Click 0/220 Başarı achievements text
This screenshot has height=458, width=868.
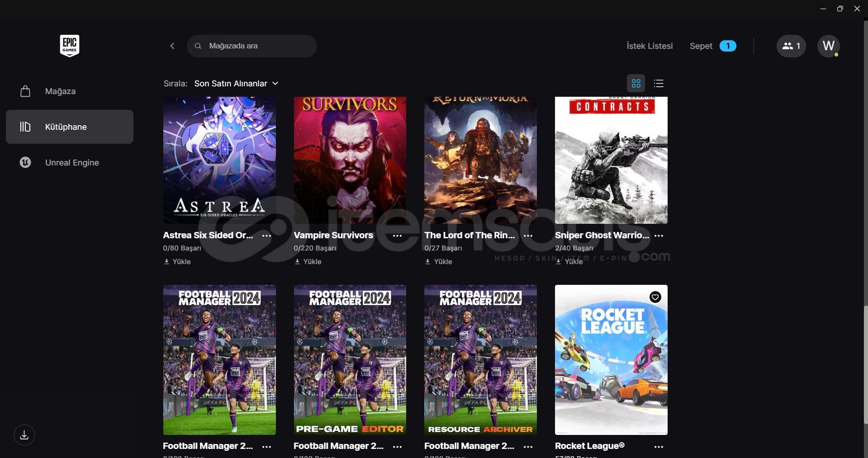tap(315, 248)
